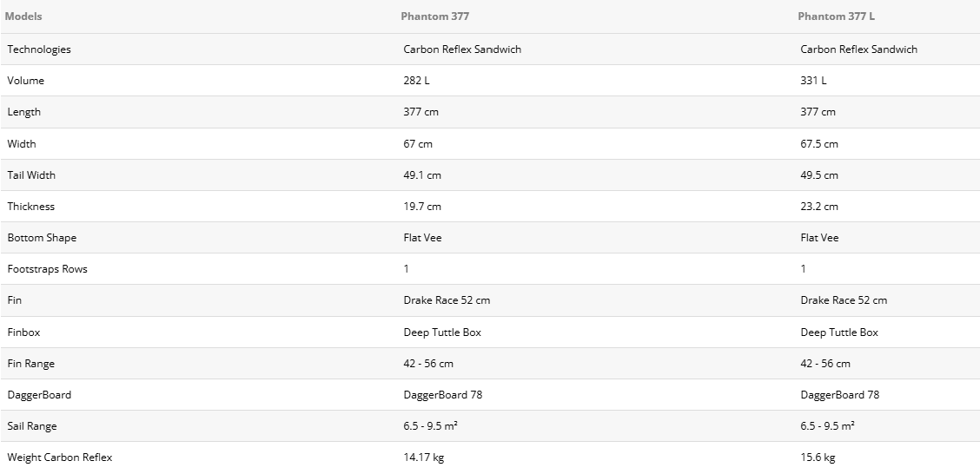Screen dimensions: 980x474
Task: Select the Tail Width row label
Action: [31, 174]
